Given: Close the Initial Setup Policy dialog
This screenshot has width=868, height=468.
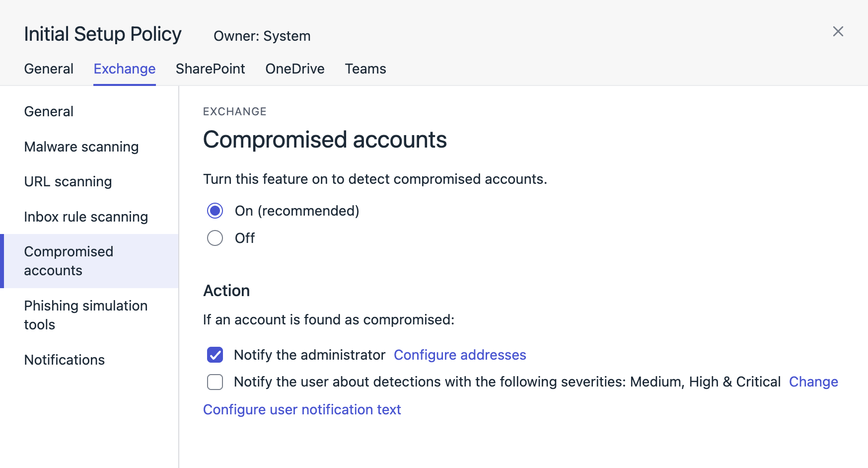Looking at the screenshot, I should [x=838, y=31].
